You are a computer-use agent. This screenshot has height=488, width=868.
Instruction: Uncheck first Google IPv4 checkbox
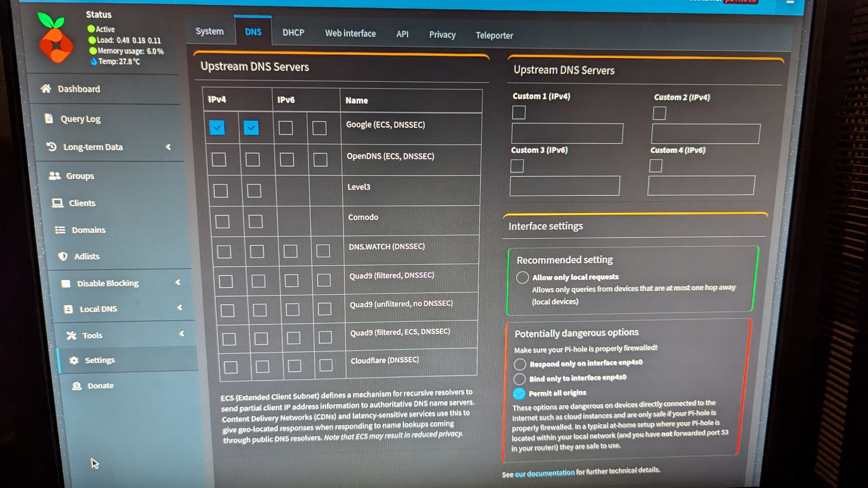point(217,128)
